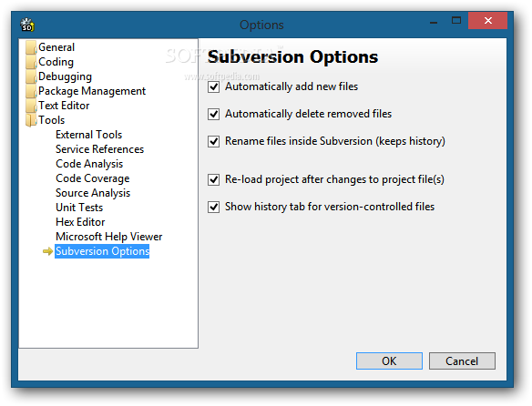Image resolution: width=532 pixels, height=406 pixels.
Task: Click the Coding folder icon
Action: (x=31, y=62)
